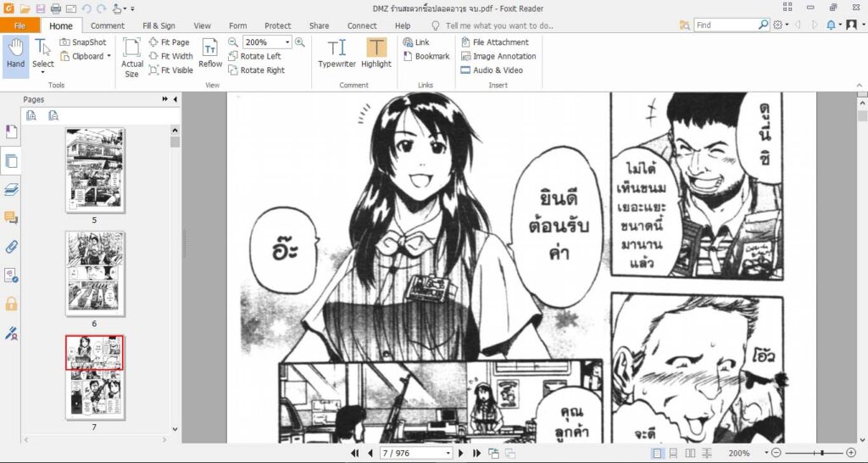Save the document with quick access icon

point(41,8)
